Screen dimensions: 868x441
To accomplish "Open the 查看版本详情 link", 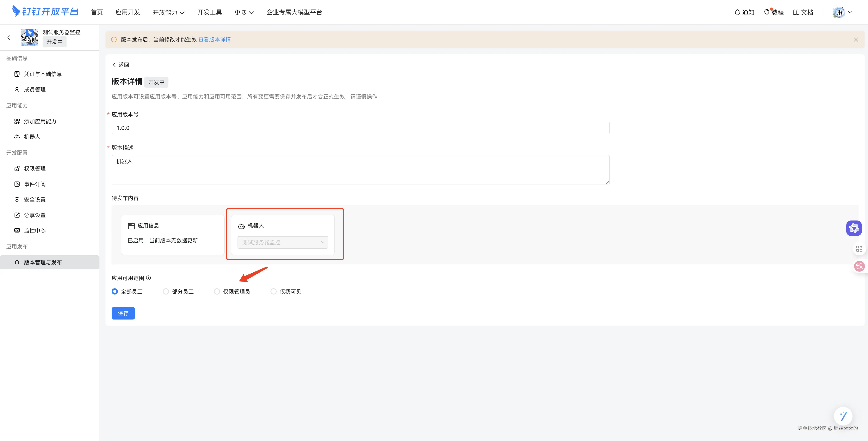I will click(x=214, y=40).
